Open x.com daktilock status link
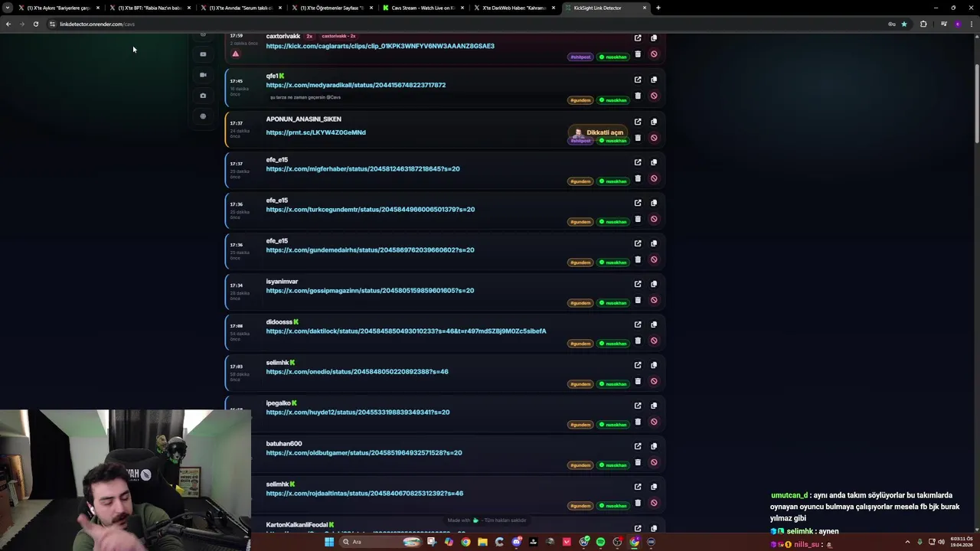The height and width of the screenshot is (551, 980). coord(406,331)
